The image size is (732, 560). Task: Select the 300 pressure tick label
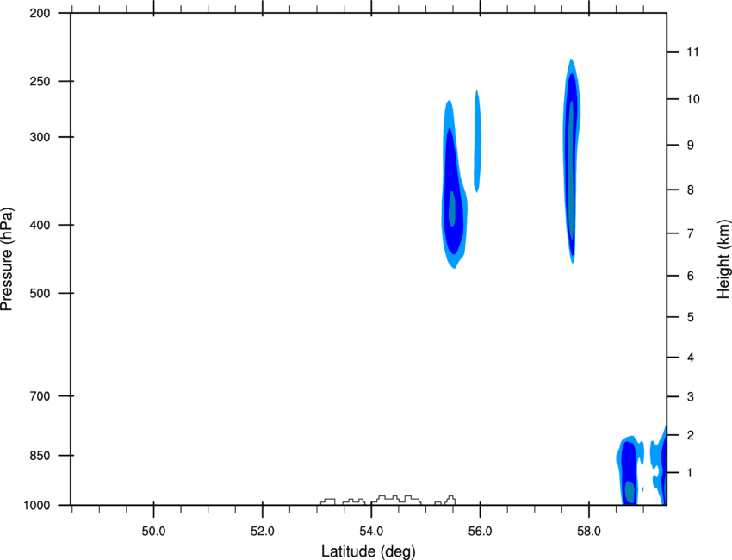pos(40,137)
